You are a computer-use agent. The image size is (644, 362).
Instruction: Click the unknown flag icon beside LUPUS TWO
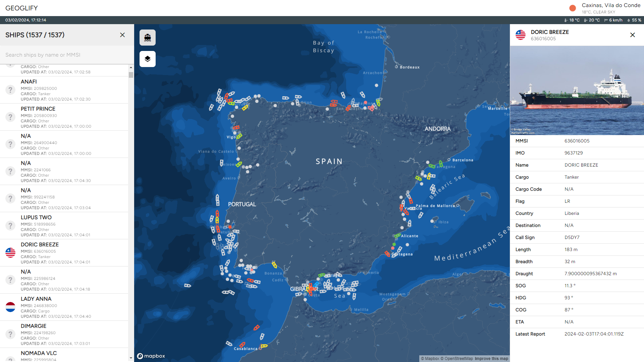(x=10, y=226)
